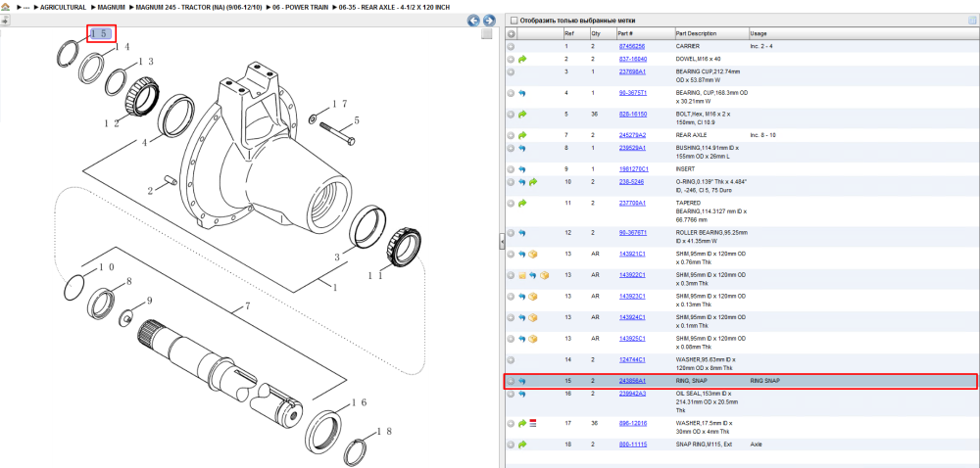Viewport: 980px width, 468px height.
Task: Sort by the Part # column header
Action: (x=625, y=33)
